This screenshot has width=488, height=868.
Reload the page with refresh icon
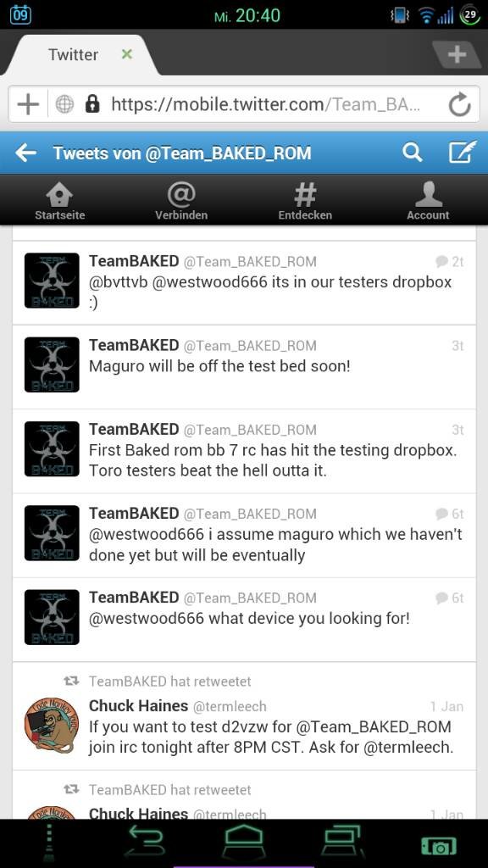pyautogui.click(x=459, y=104)
